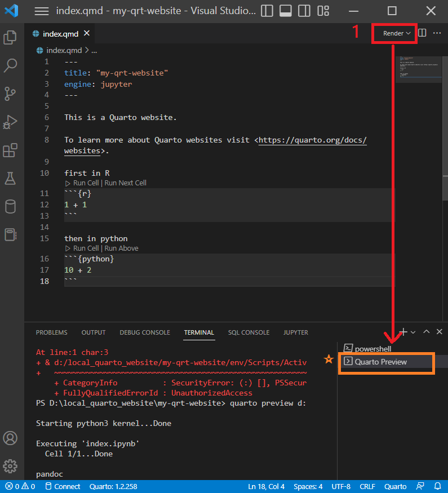Change end of line sequence CRLF
448x493 pixels.
click(x=367, y=486)
